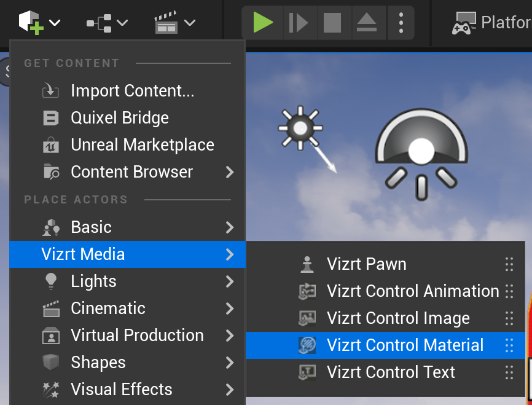The image size is (532, 405).
Task: Select Vizrt Control Animation item
Action: click(x=413, y=291)
